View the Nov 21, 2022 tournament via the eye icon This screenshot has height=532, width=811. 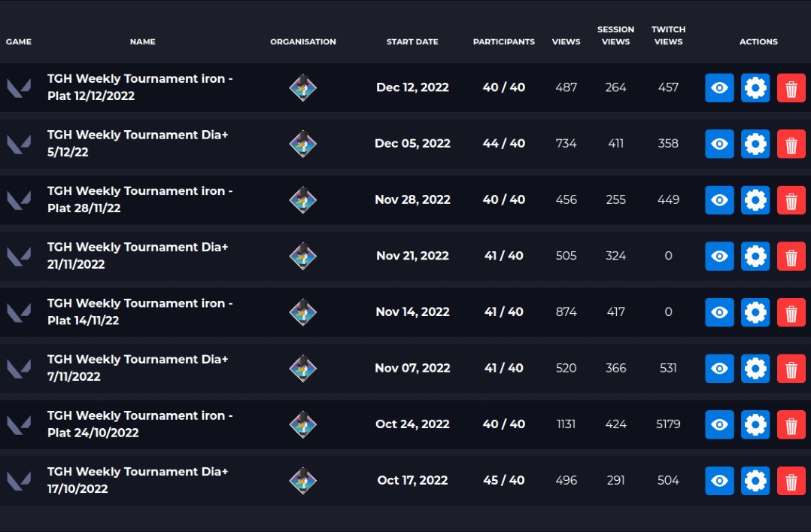pos(719,256)
